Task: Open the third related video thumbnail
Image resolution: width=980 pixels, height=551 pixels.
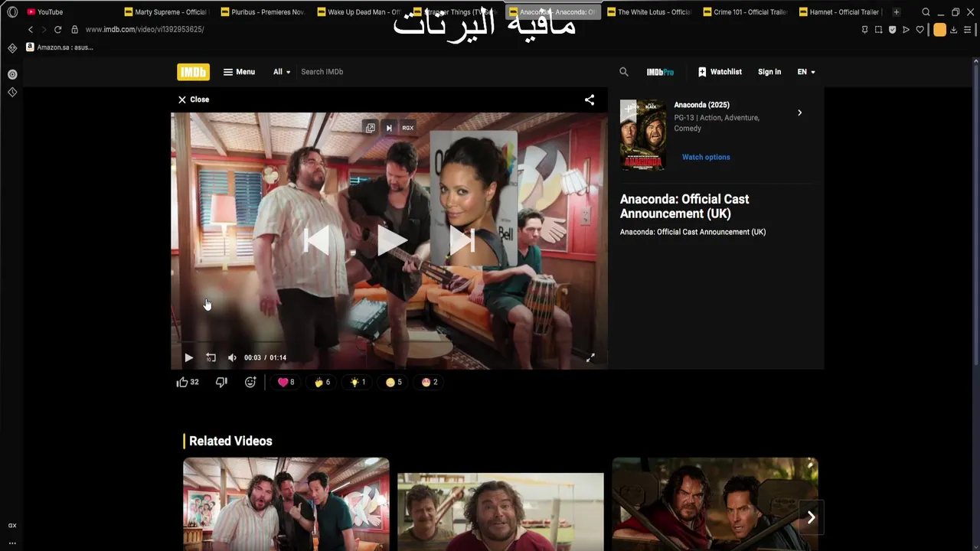Action: click(x=715, y=504)
